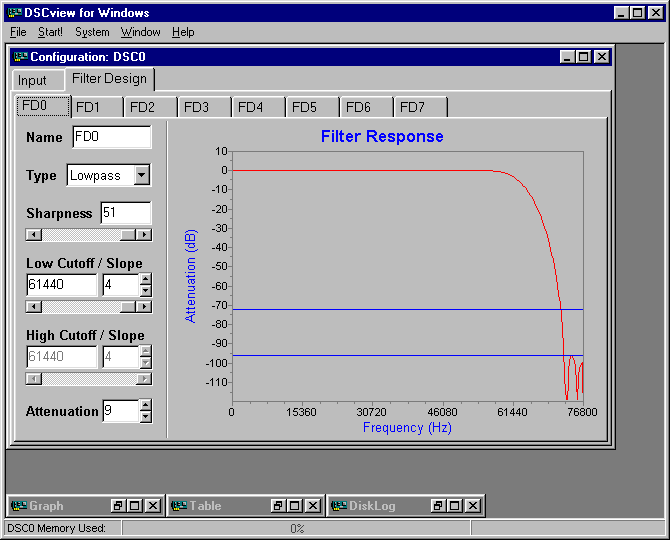670x540 pixels.
Task: Click the Low Cutoff slope field
Action: coord(121,285)
